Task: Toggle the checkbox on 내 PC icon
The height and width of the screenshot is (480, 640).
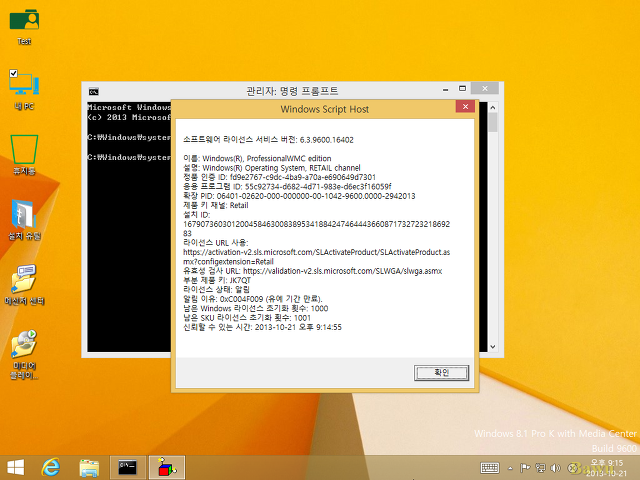Action: tap(13, 73)
